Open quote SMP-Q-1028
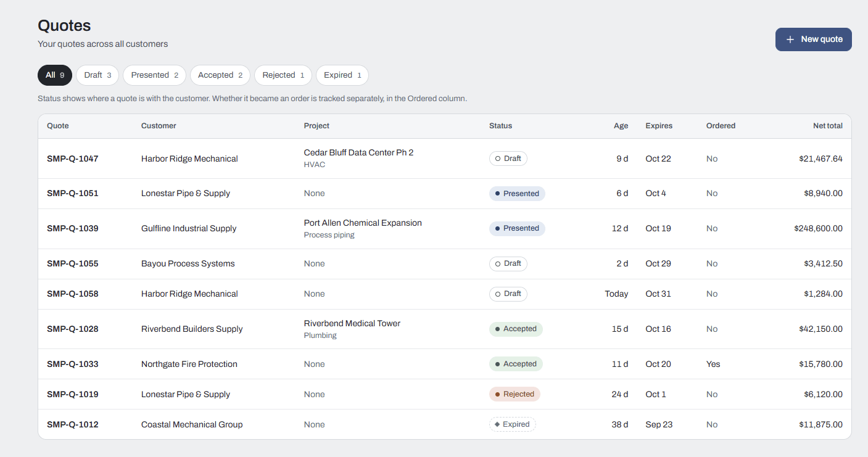 (x=73, y=329)
